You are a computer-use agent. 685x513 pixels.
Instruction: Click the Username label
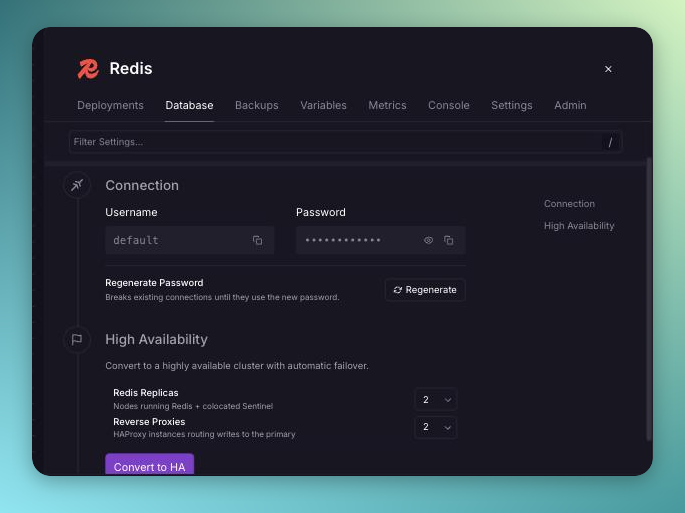tap(131, 212)
